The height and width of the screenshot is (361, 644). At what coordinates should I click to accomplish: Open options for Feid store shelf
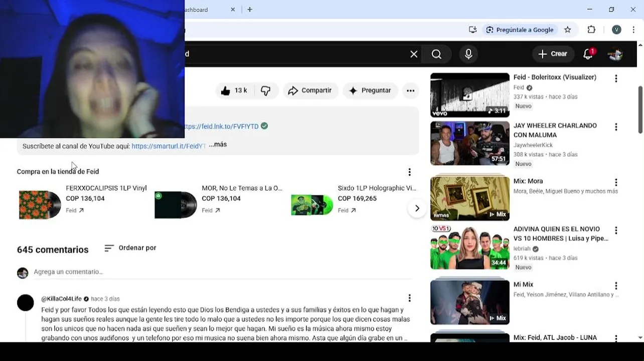coord(409,172)
